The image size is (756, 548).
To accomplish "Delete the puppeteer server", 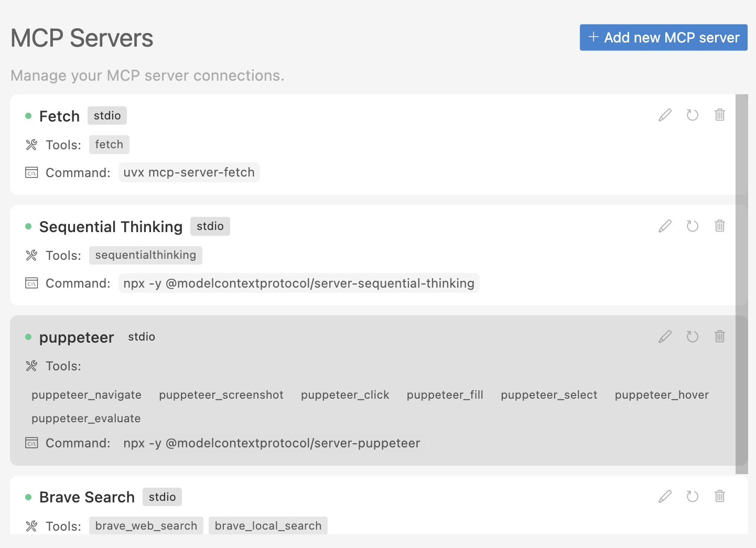I will 719,336.
